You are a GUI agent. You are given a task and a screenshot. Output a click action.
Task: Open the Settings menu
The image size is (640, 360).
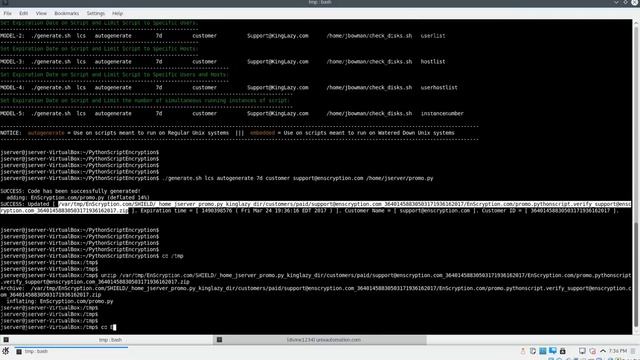click(96, 13)
